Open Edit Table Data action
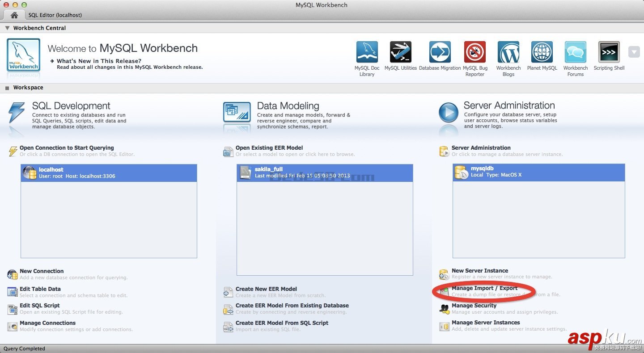Screen dimensions: 644x353 (x=40, y=289)
